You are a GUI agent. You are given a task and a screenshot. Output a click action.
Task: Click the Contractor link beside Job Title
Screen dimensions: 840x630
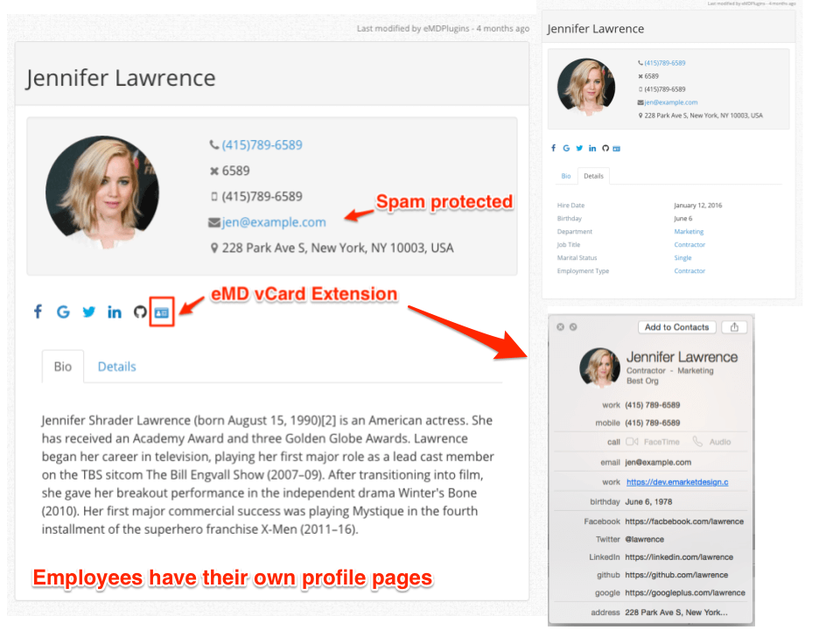coord(689,245)
